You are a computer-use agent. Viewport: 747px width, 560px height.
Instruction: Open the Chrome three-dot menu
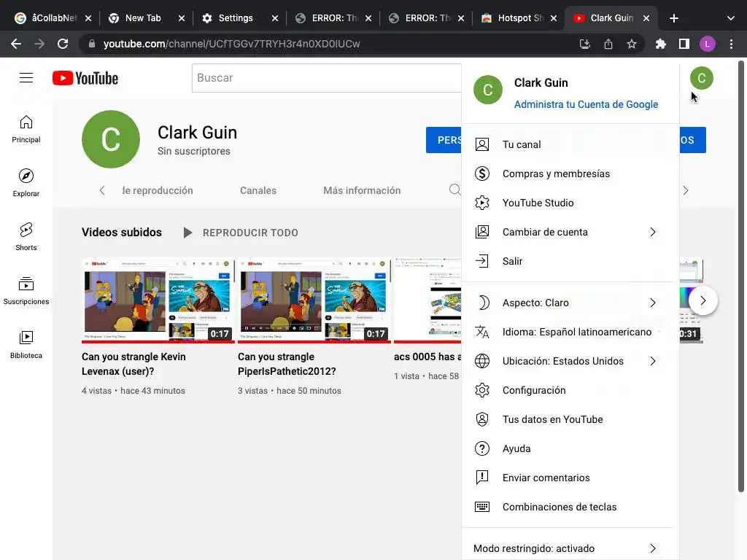click(x=731, y=44)
